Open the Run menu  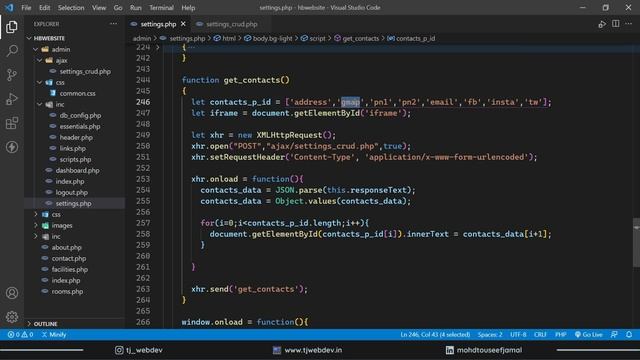tap(136, 8)
